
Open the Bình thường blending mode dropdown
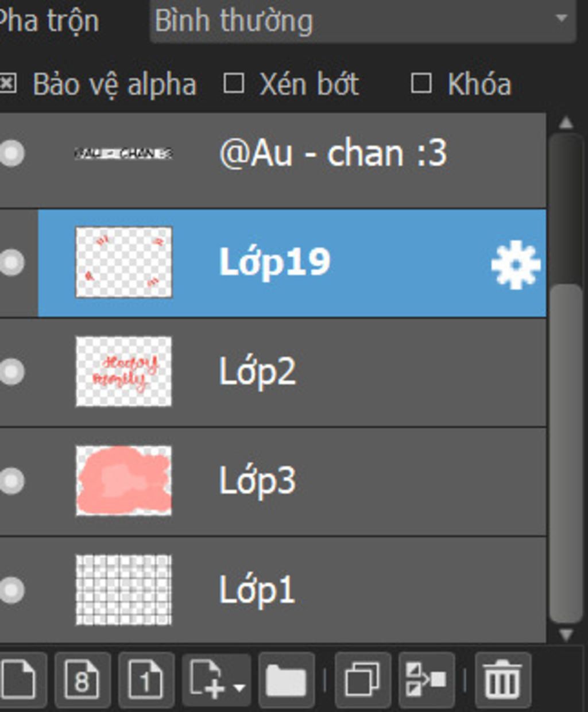(363, 21)
